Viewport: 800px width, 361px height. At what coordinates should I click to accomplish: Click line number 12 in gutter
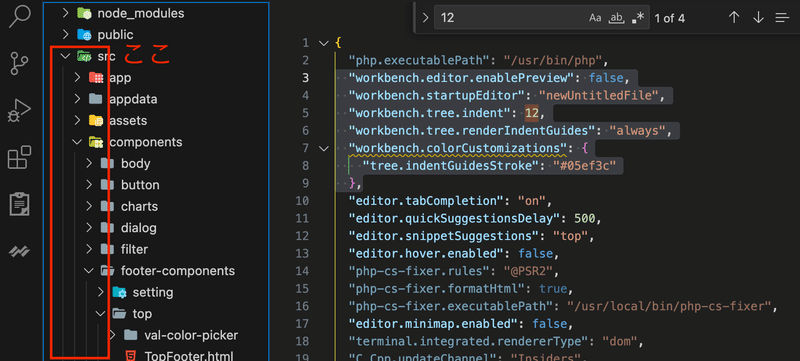[x=302, y=236]
